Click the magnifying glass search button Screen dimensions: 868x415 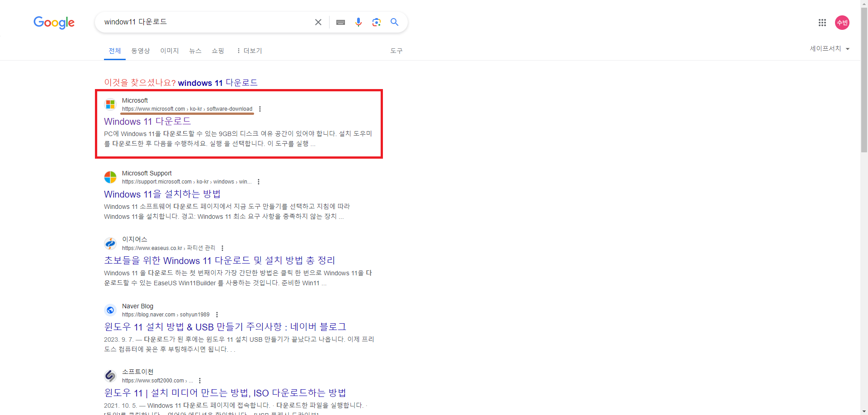(395, 22)
